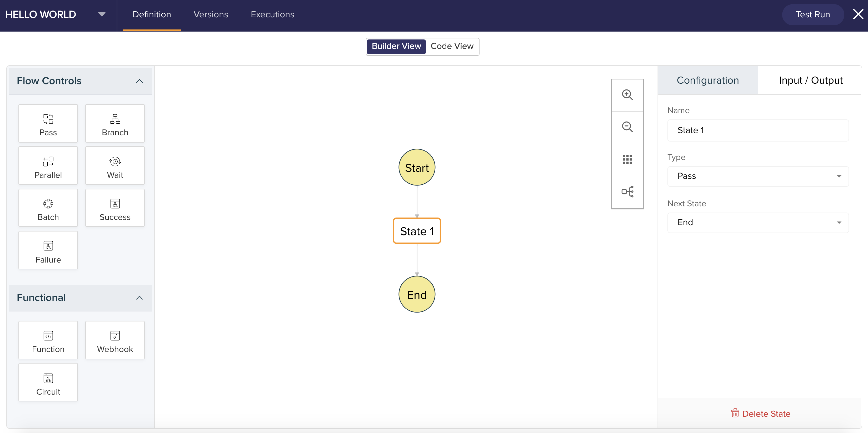Click the zoom in magnifier icon

pos(627,95)
